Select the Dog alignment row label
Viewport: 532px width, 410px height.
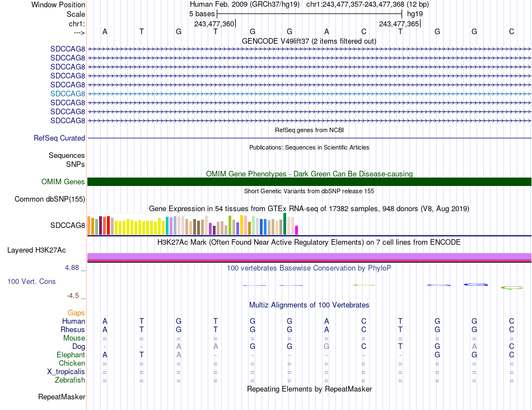click(x=78, y=347)
